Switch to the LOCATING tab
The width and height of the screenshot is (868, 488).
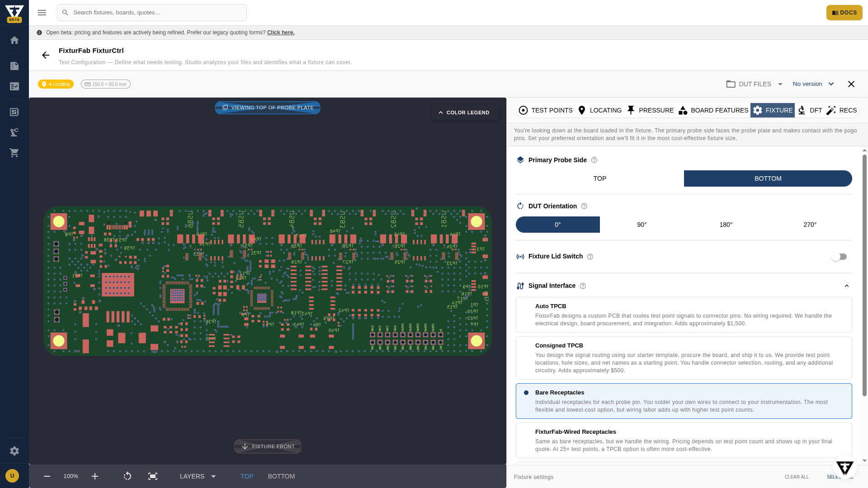coord(600,110)
